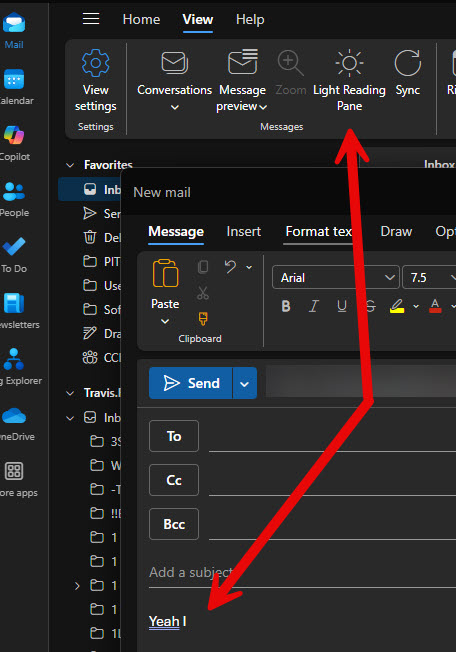The width and height of the screenshot is (456, 652).
Task: Toggle Bold formatting
Action: pyautogui.click(x=286, y=306)
